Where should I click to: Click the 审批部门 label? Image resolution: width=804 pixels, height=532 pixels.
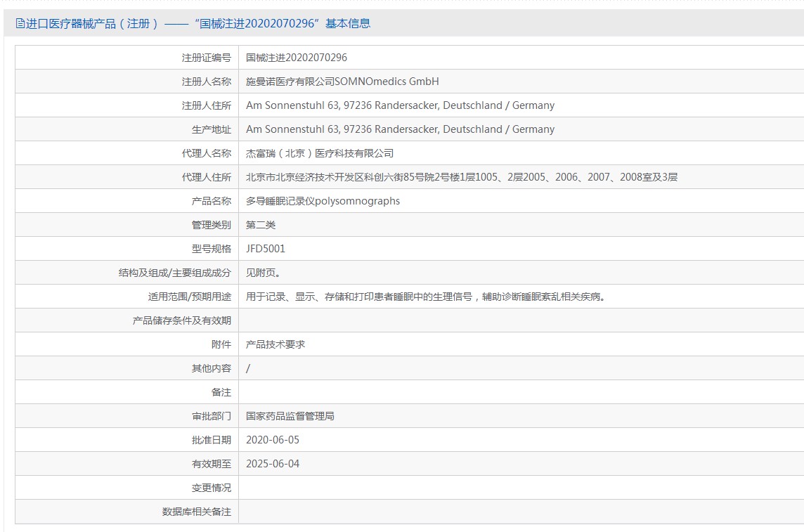212,416
